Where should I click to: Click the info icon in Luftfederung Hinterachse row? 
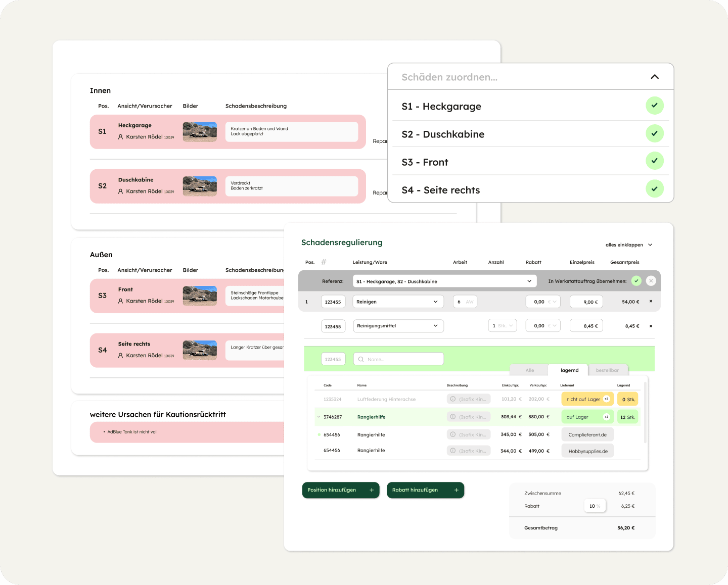coord(453,399)
